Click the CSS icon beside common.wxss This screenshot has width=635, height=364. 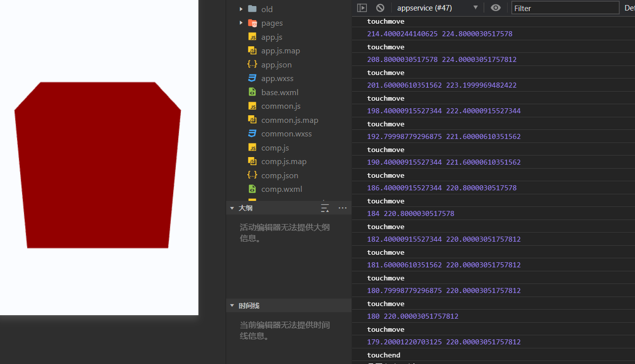(x=252, y=134)
